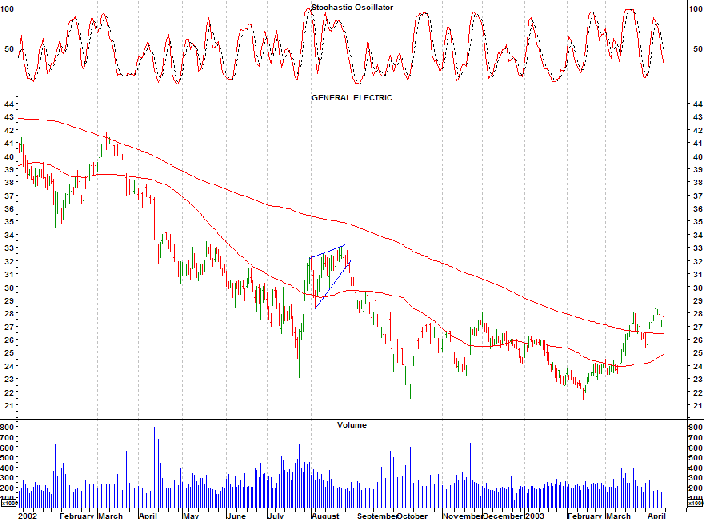Select the October label on the date axis

[x=412, y=516]
